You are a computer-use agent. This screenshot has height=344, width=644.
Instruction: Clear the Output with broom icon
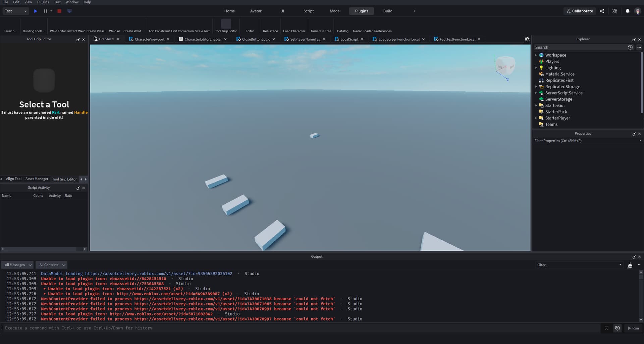click(630, 265)
